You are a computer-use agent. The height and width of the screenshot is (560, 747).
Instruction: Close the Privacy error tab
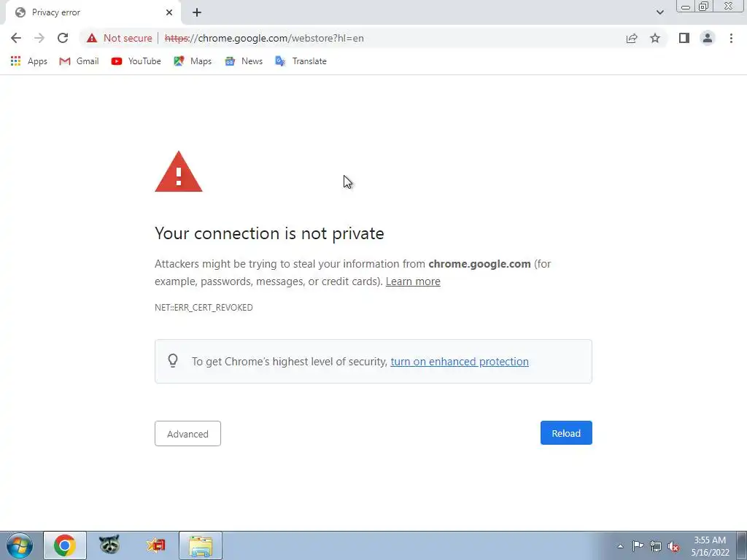[x=169, y=12]
